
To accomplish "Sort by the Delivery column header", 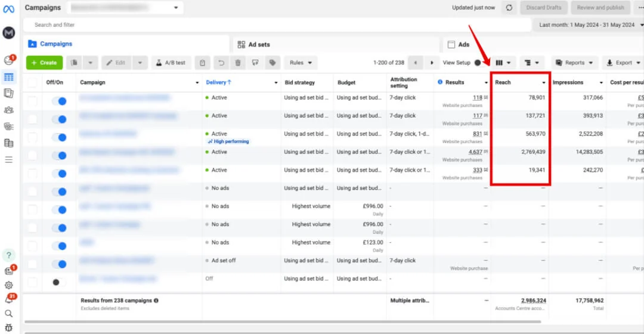I will (218, 82).
